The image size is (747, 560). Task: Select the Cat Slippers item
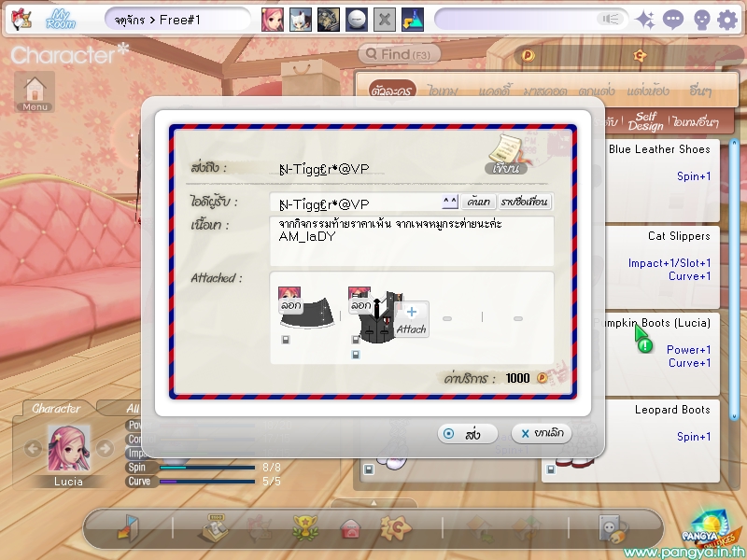(x=662, y=268)
